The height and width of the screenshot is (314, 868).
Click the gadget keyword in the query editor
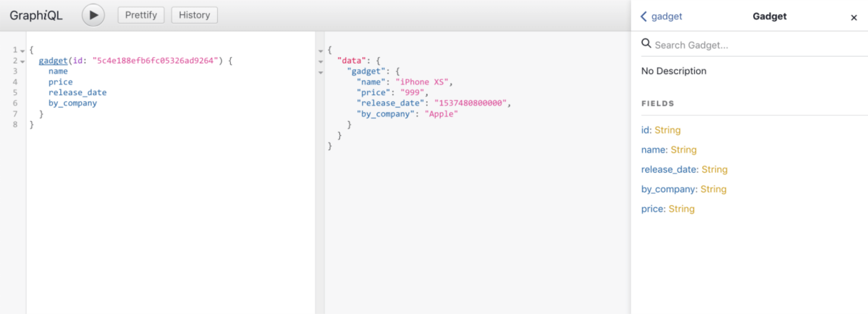(53, 61)
